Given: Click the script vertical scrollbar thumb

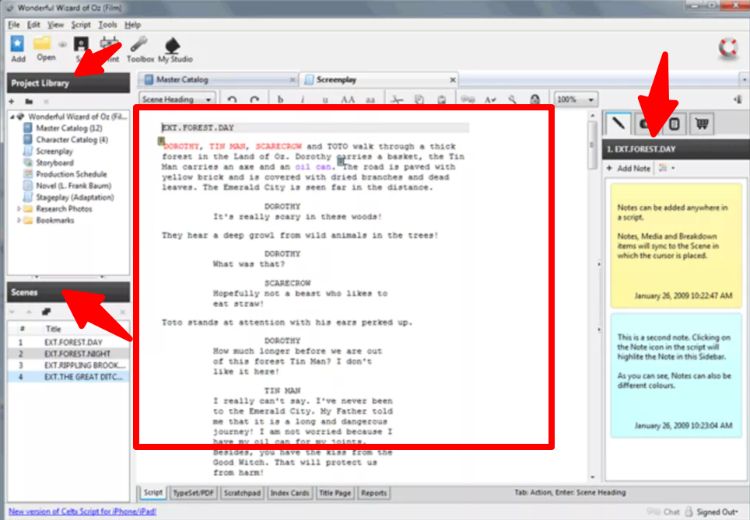Looking at the screenshot, I should (593, 145).
